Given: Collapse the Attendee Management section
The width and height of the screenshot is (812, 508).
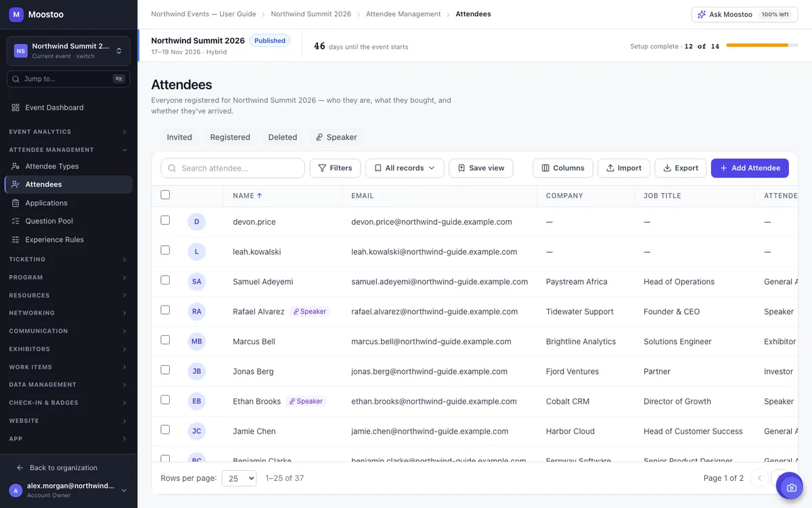Looking at the screenshot, I should point(68,150).
